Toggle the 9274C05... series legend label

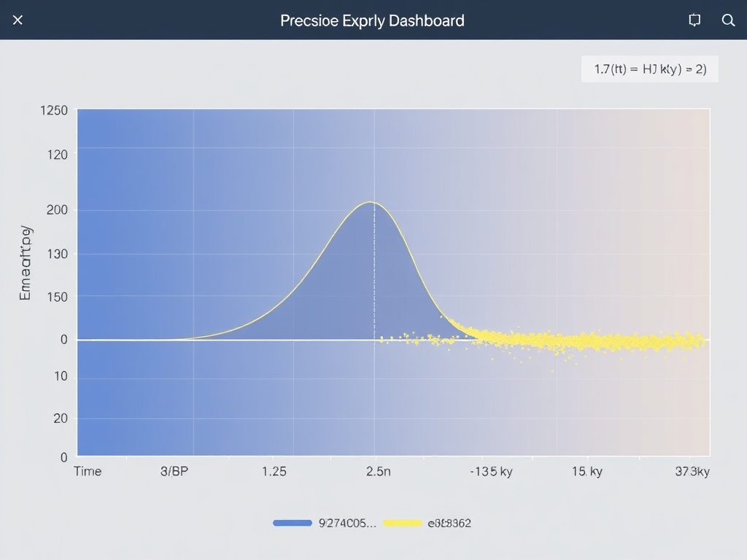point(347,523)
